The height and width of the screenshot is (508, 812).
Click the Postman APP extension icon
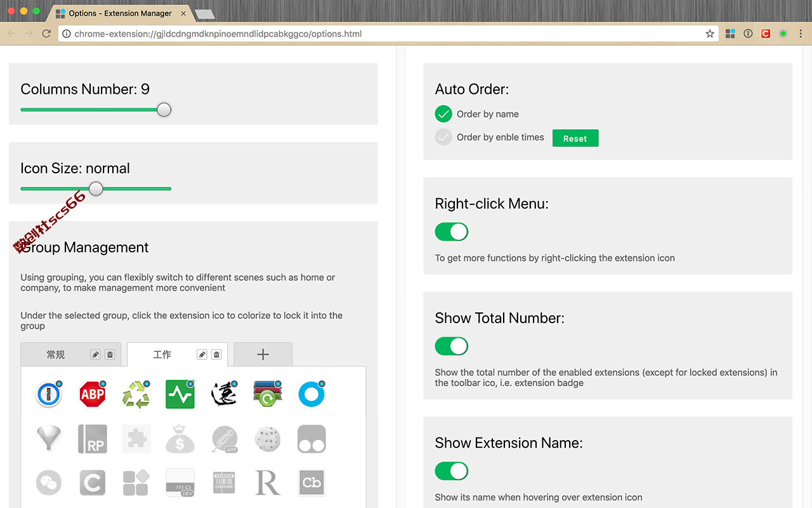click(224, 439)
